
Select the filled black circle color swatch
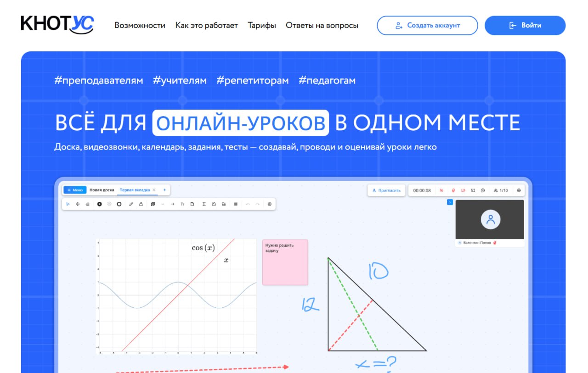click(99, 204)
